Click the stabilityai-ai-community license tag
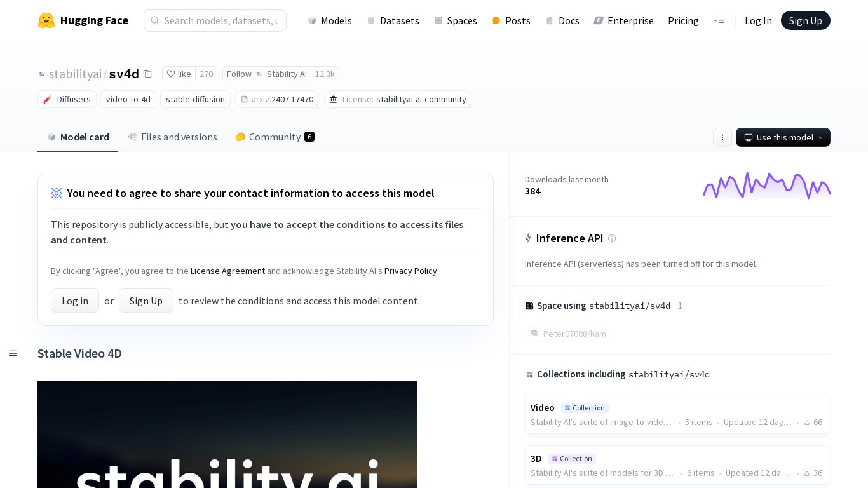The height and width of the screenshot is (488, 868). [398, 99]
